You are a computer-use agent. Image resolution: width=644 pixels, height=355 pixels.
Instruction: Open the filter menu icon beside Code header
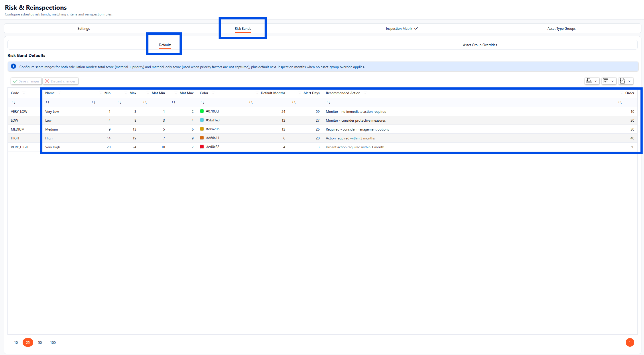tap(24, 93)
